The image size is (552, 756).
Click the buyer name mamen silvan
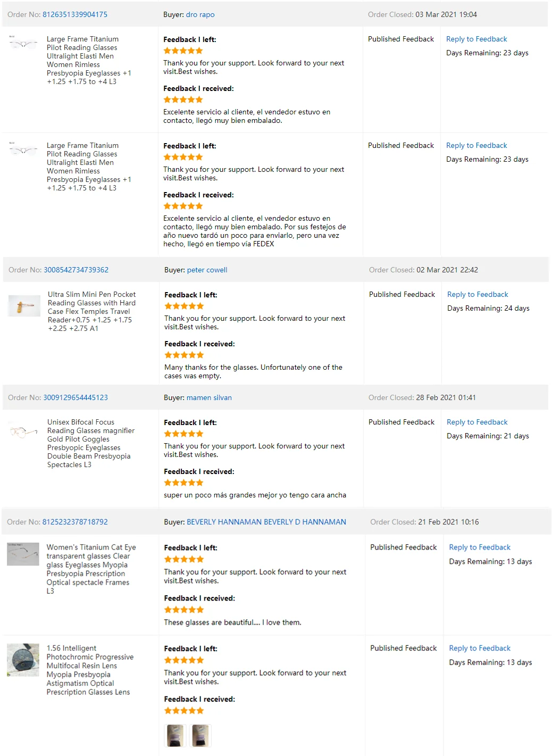(x=209, y=397)
